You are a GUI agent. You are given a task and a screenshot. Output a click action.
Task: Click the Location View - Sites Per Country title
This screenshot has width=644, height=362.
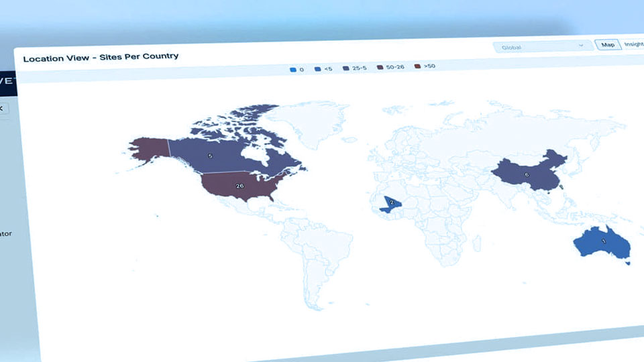[x=101, y=57]
